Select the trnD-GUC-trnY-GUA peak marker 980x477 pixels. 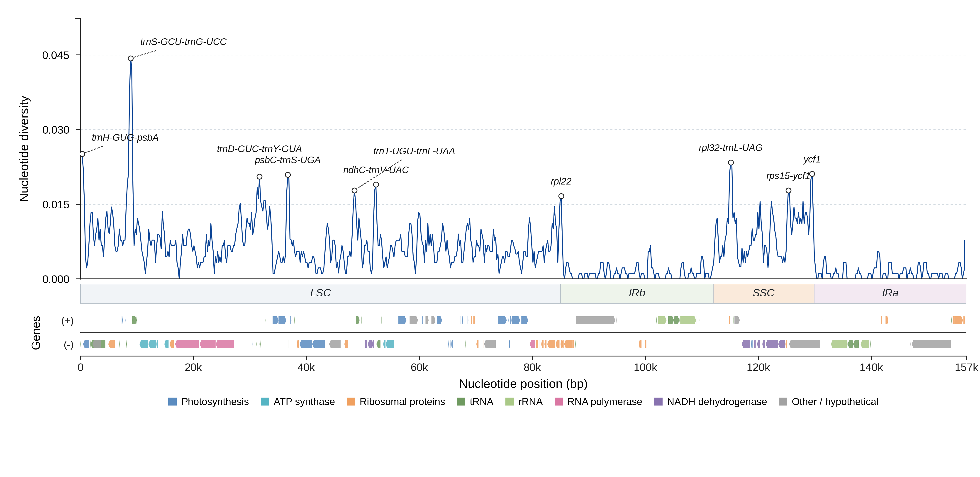coord(259,177)
